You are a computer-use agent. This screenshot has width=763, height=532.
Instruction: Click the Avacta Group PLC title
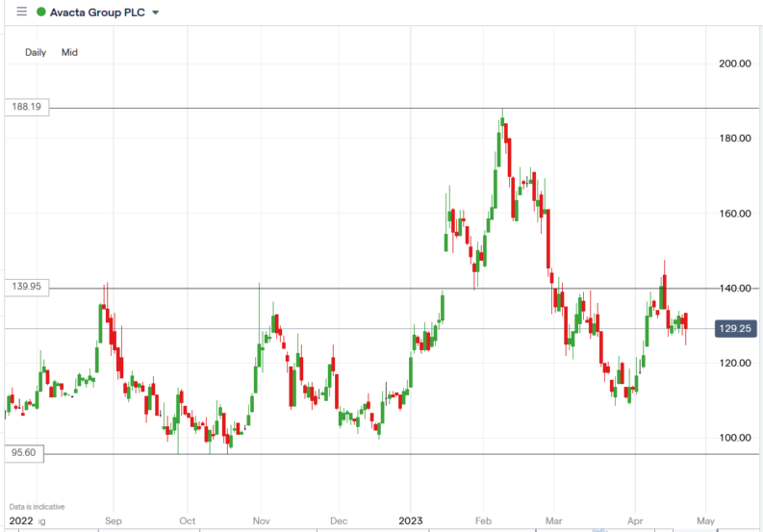pyautogui.click(x=98, y=13)
